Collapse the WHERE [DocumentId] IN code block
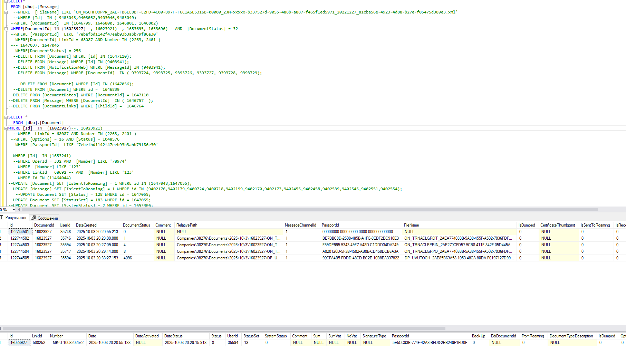Image resolution: width=626 pixels, height=364 pixels. pos(6,29)
